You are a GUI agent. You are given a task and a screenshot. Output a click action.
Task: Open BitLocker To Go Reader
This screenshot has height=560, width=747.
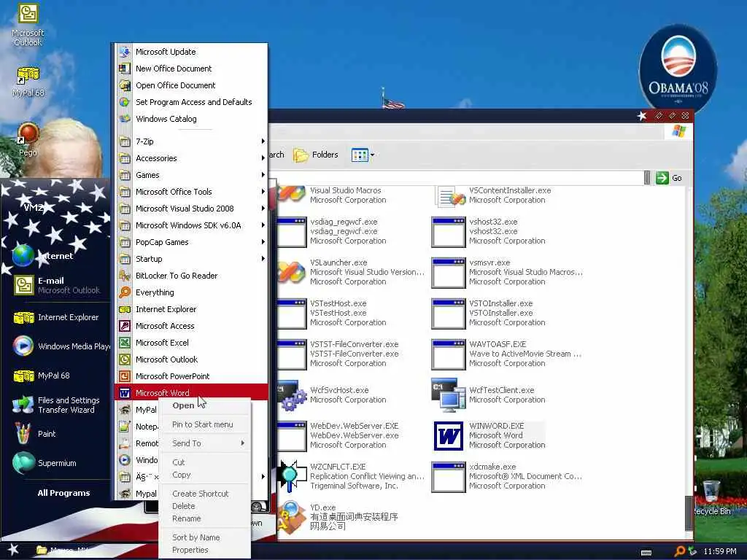(x=190, y=275)
